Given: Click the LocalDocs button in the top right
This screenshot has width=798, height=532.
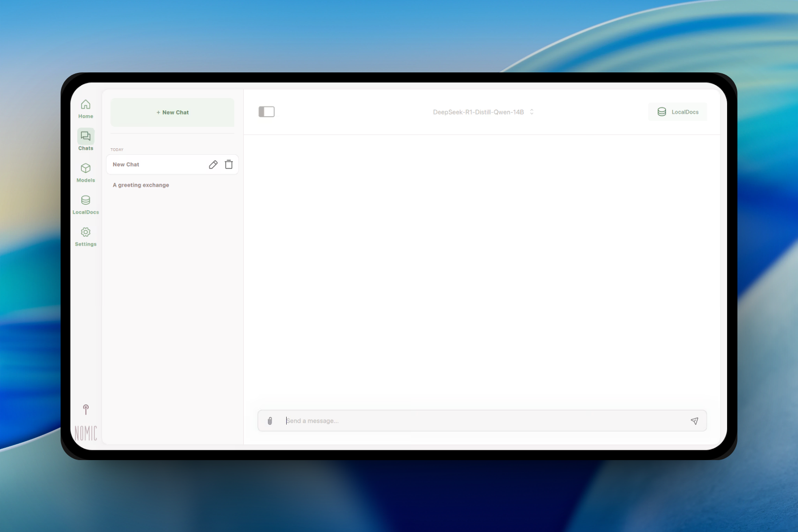Looking at the screenshot, I should coord(678,112).
